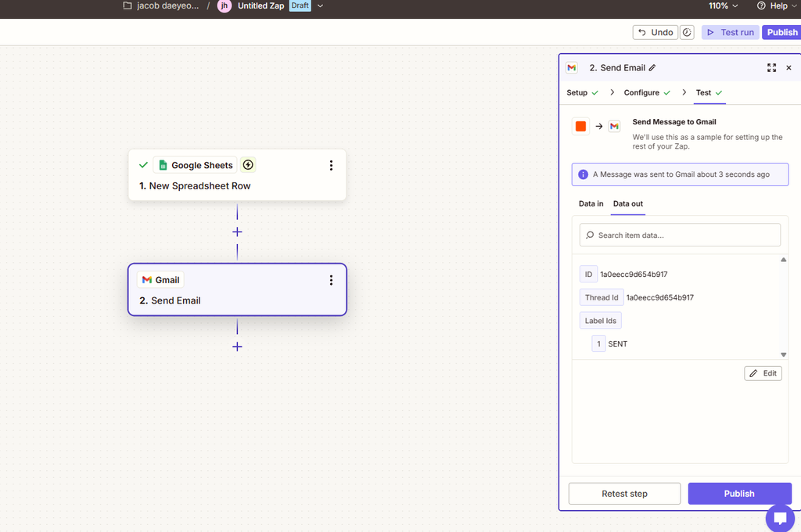Add a step after Send Email
Viewport: 801px width, 532px height.
[237, 347]
